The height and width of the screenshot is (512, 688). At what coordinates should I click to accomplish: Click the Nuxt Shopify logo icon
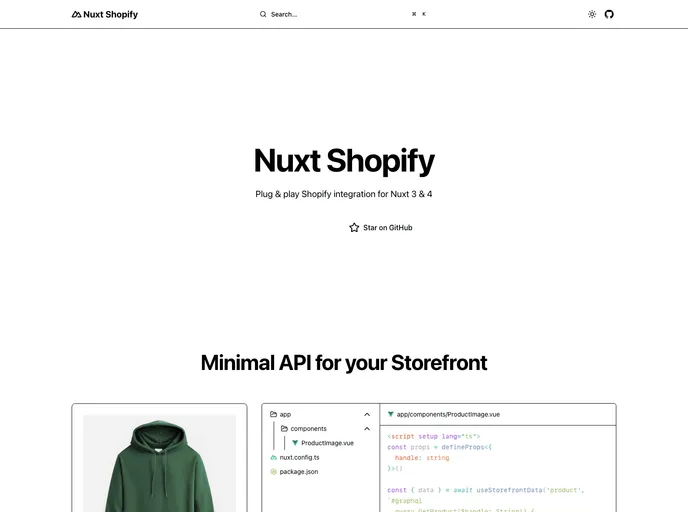coord(76,14)
